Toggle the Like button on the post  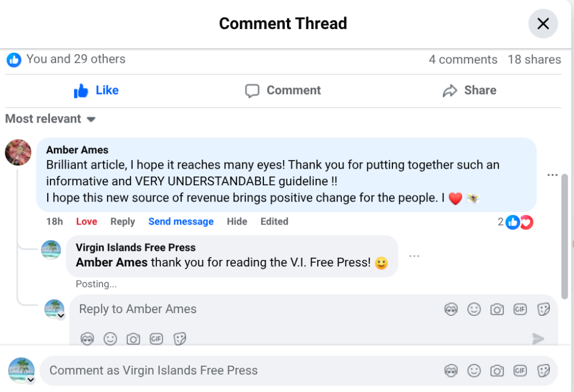coord(96,91)
